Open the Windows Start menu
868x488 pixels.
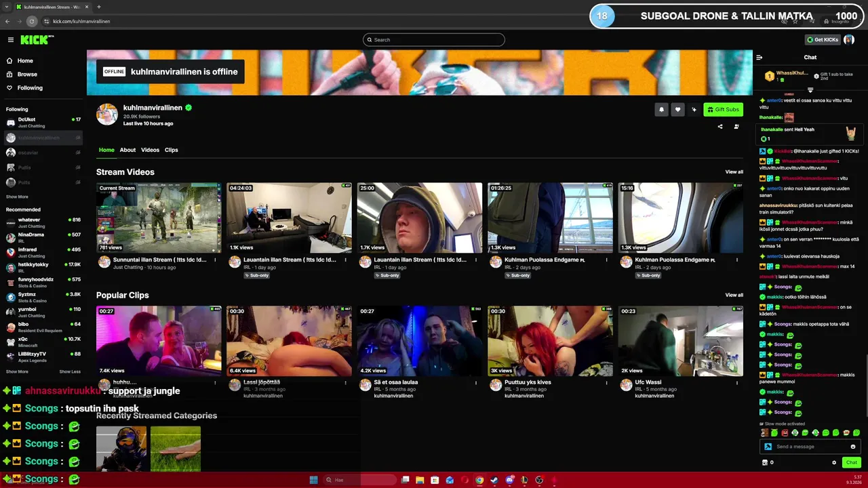point(313,480)
